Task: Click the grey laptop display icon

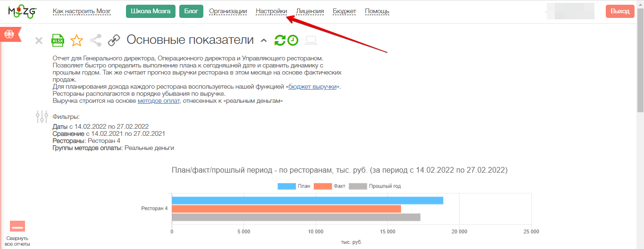Action: point(311,41)
